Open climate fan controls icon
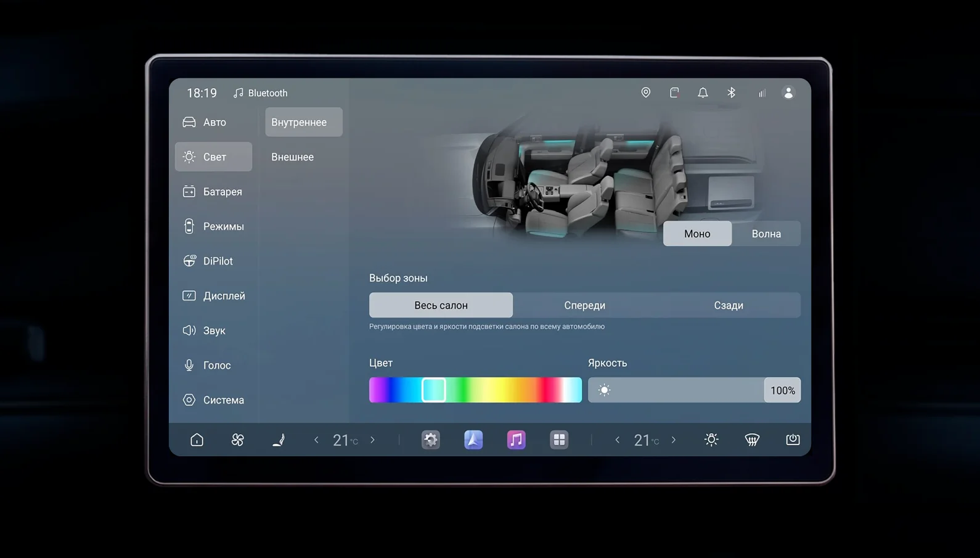 [x=237, y=440]
